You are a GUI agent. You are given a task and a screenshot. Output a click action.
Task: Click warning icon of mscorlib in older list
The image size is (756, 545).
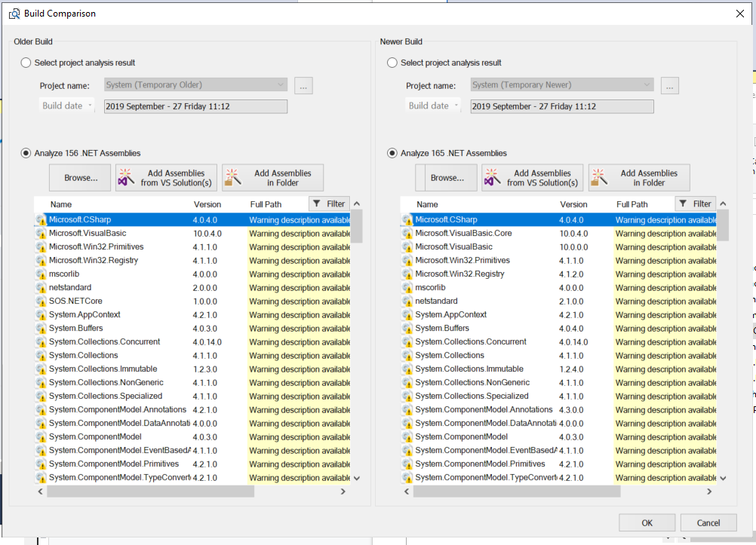pos(41,274)
